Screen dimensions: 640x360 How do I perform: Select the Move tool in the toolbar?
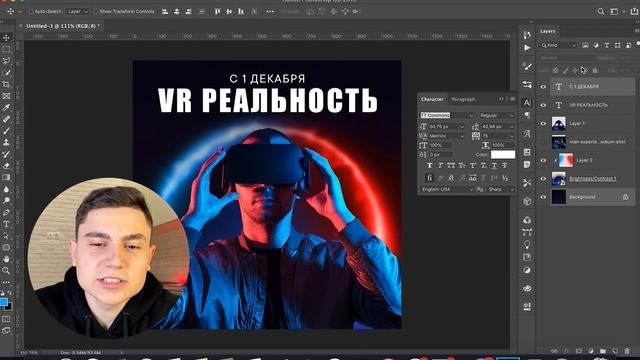[6, 38]
